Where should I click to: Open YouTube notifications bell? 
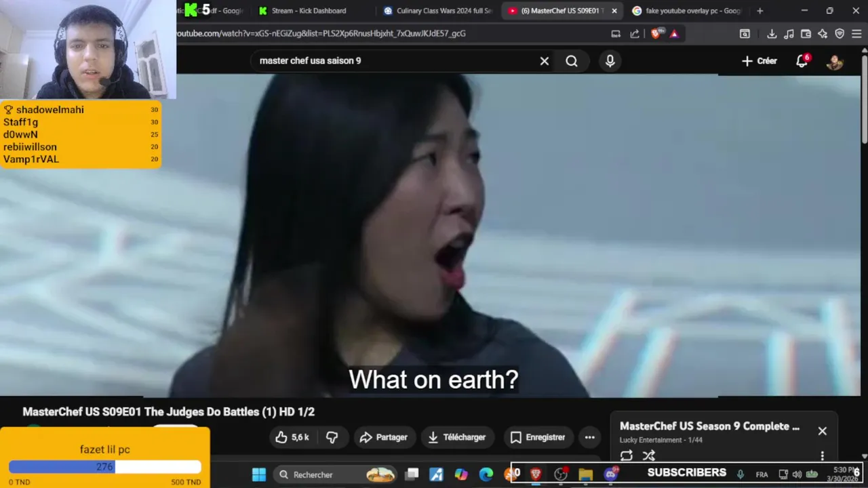point(802,61)
